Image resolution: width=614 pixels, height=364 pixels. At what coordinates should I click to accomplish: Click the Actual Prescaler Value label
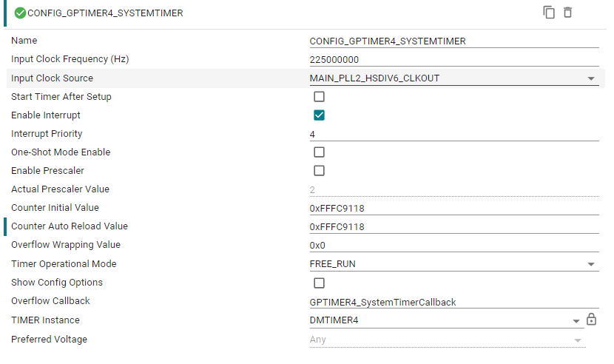61,189
